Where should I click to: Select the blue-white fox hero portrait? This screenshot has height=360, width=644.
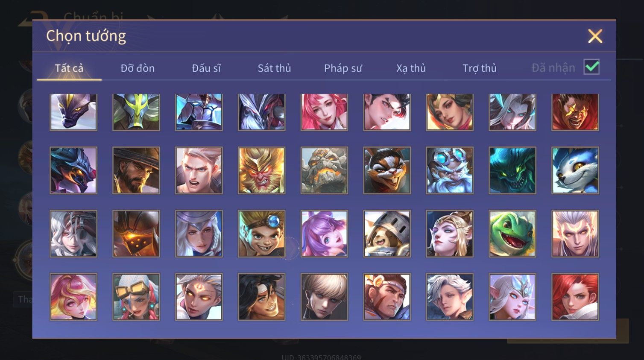tap(575, 170)
